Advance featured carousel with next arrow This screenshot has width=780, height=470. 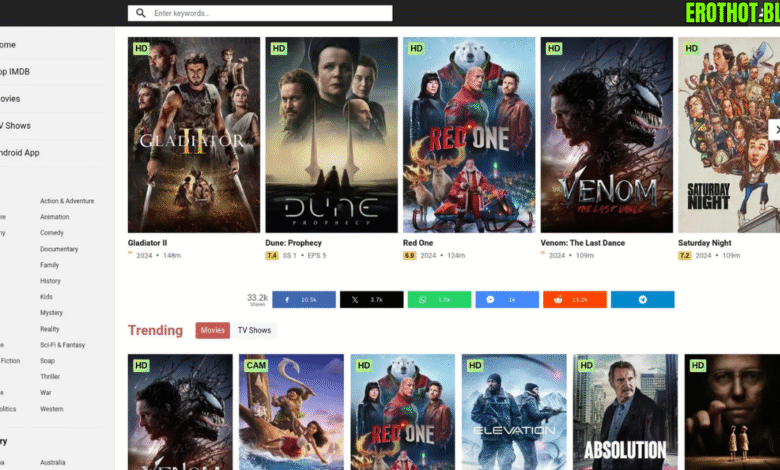coord(775,129)
